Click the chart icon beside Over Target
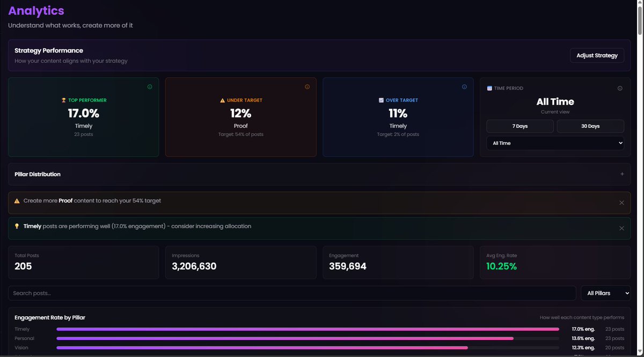Viewport: 644px width, 357px height. click(x=381, y=100)
